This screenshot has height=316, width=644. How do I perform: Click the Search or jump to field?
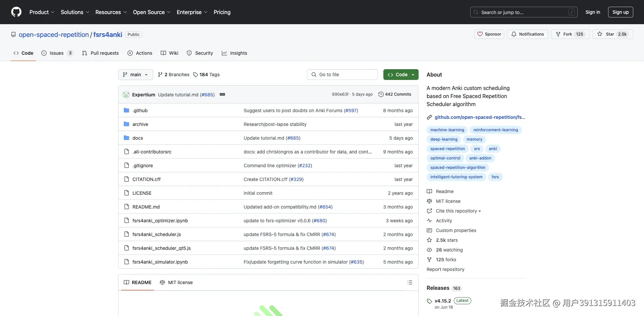524,12
